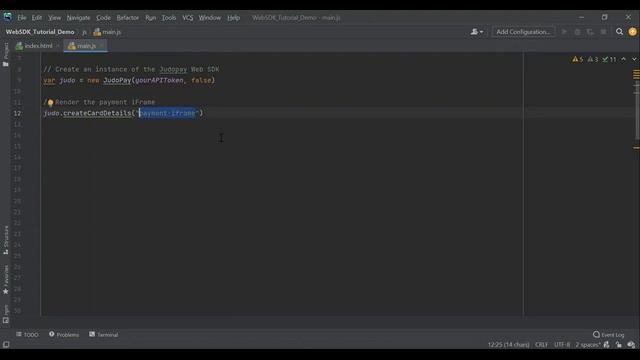The image size is (640, 360).
Task: Open the Project tool window sidebar button
Action: tap(6, 54)
